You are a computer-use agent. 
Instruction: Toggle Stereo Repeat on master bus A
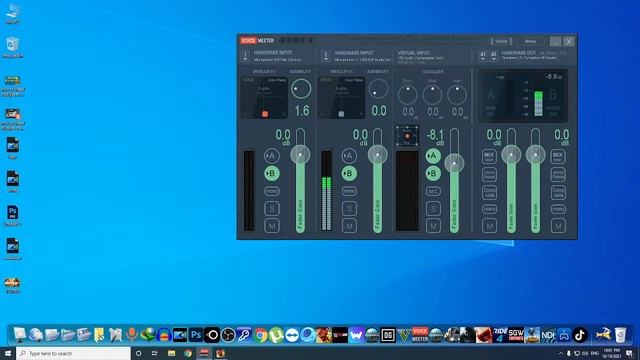click(489, 174)
